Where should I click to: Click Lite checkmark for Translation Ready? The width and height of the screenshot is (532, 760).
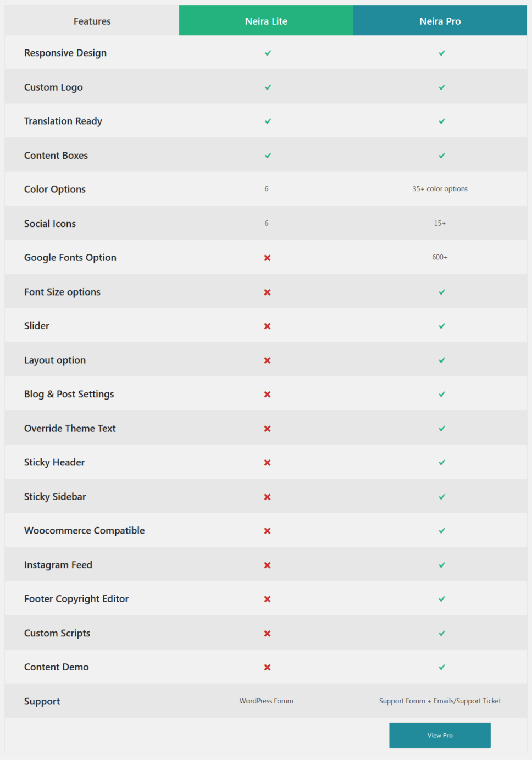(x=268, y=121)
